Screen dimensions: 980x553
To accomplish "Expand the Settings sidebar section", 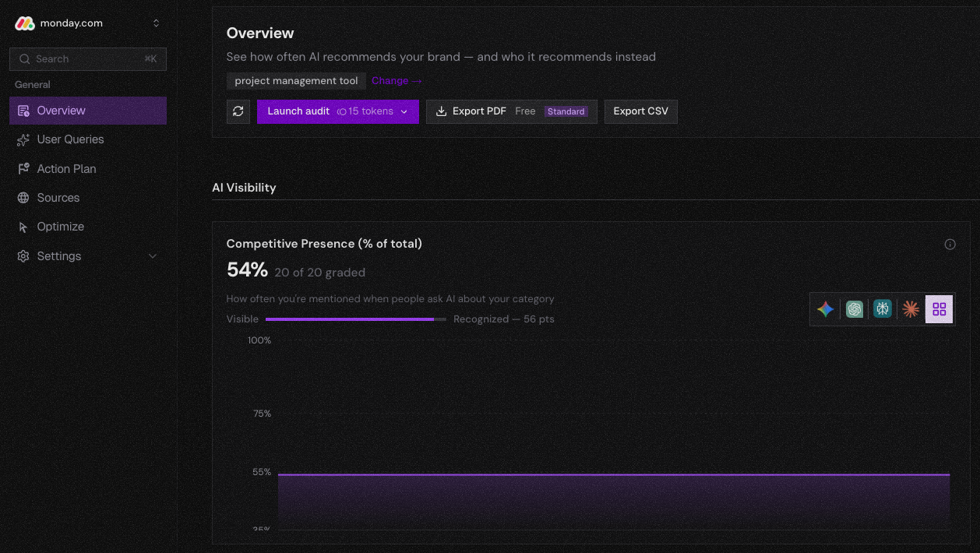I will pyautogui.click(x=153, y=256).
